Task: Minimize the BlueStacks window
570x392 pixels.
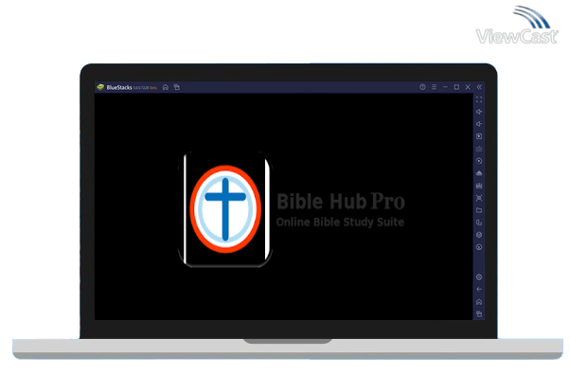Action: tap(445, 87)
